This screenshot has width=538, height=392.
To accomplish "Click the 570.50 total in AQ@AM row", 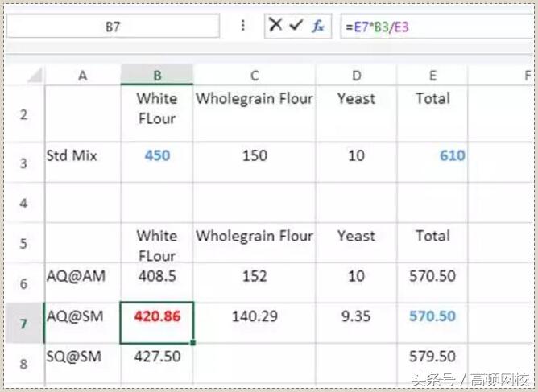I will (432, 283).
